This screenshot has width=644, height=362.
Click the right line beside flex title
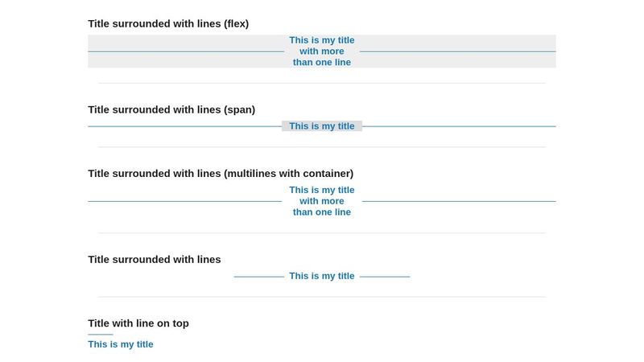point(457,51)
